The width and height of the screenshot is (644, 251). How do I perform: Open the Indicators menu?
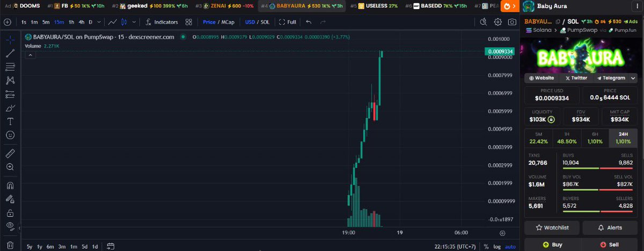coord(162,22)
